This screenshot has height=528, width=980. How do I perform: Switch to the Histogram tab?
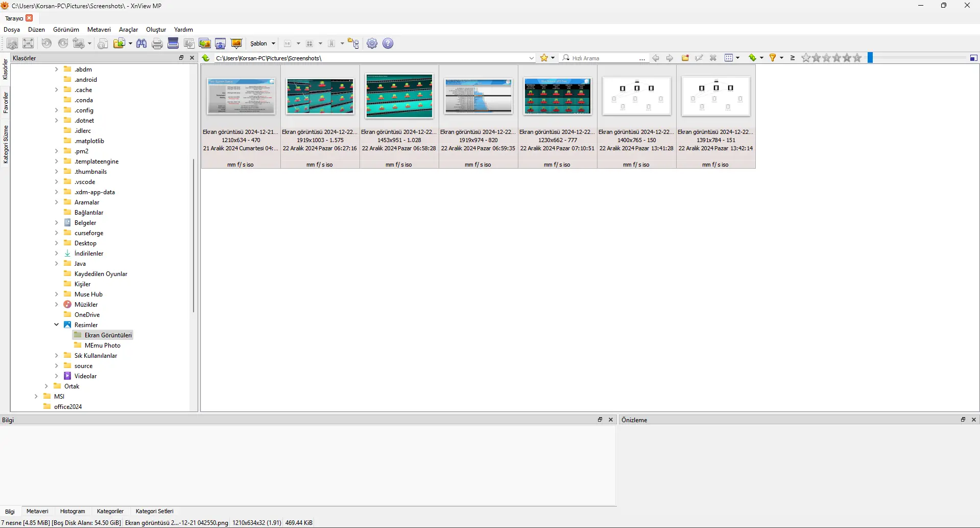pyautogui.click(x=73, y=511)
